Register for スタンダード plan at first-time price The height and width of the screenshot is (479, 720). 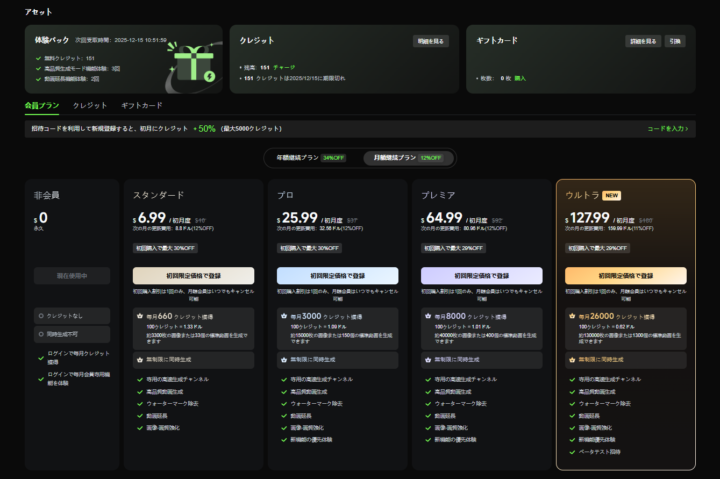192,275
